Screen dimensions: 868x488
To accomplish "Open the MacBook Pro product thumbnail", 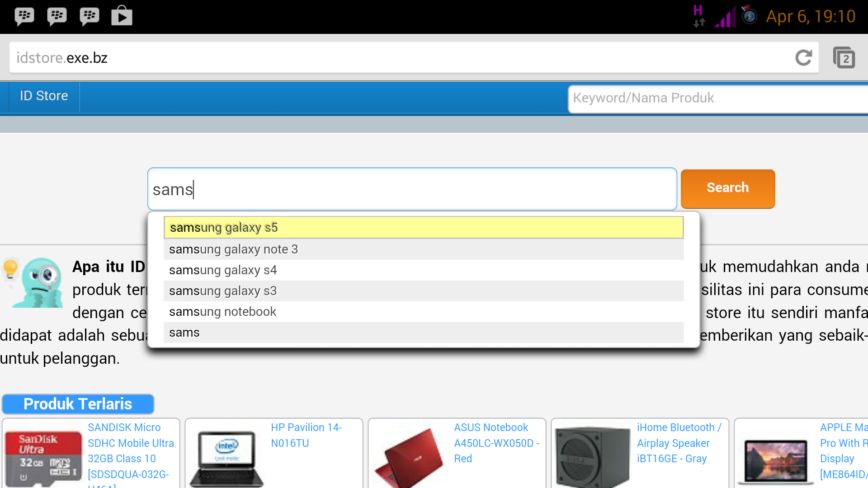I will (x=776, y=462).
